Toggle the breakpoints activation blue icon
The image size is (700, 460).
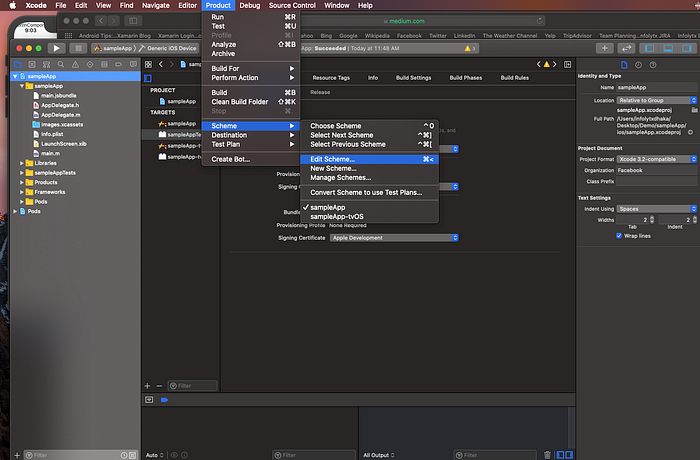[x=164, y=400]
